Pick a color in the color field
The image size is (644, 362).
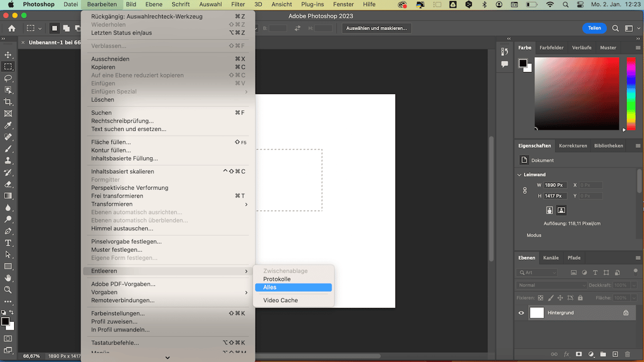click(577, 93)
